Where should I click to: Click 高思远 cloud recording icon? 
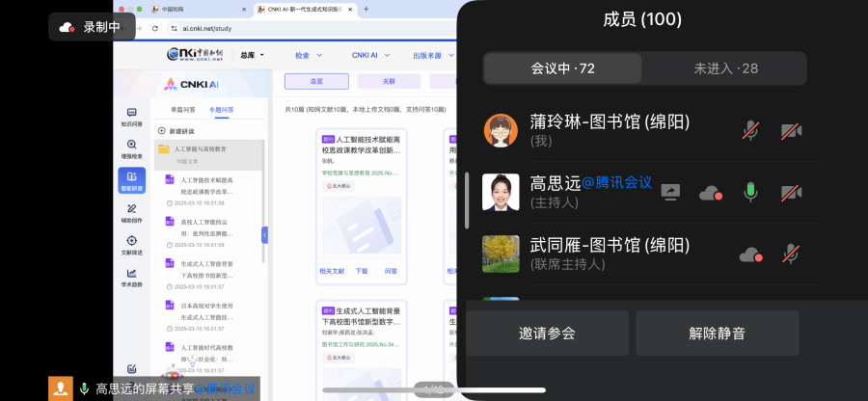tap(711, 193)
